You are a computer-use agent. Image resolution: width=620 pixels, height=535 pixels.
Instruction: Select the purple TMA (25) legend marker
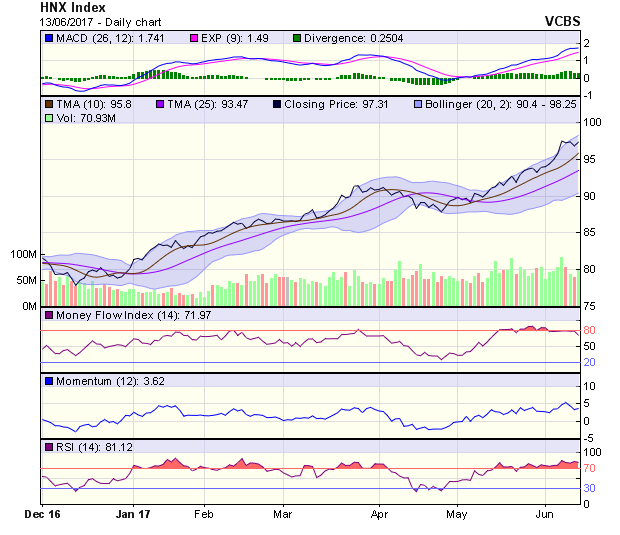click(x=161, y=104)
